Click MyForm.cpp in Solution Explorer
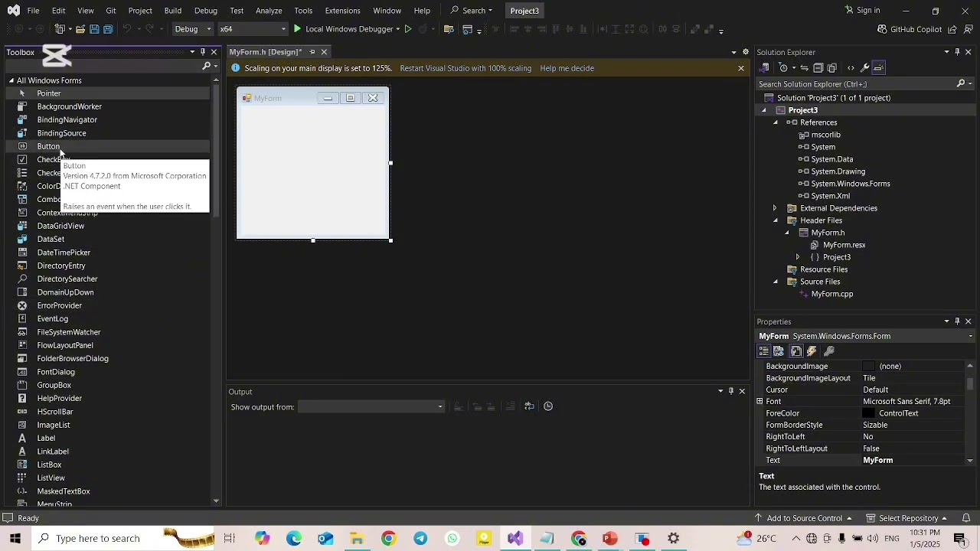980x551 pixels. pos(831,294)
